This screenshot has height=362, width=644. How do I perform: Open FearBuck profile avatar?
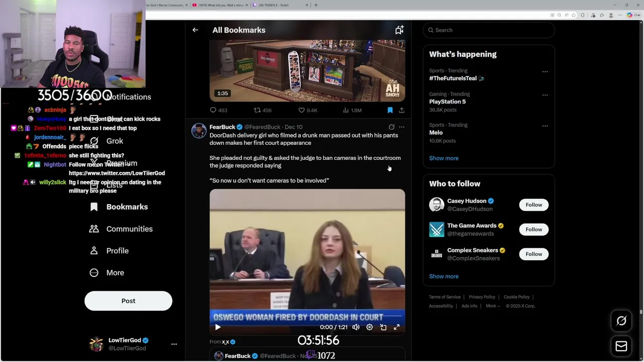[x=199, y=131]
